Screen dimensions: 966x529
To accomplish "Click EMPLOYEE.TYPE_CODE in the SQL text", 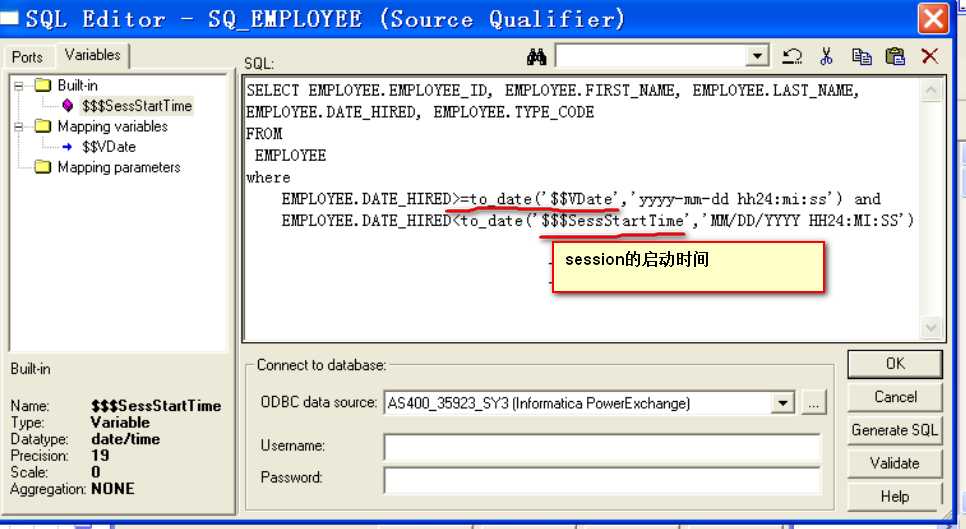I will click(514, 113).
